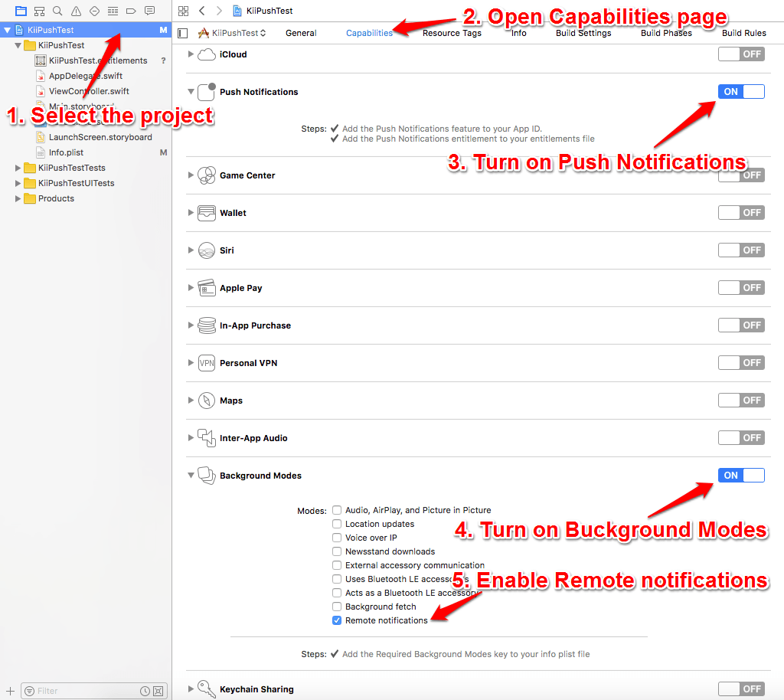
Task: Expand the KiiPushTestTests folder
Action: (x=18, y=168)
